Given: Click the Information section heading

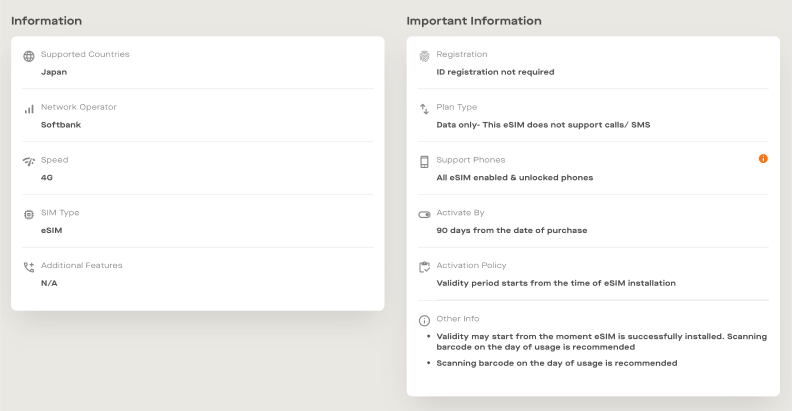Looking at the screenshot, I should 46,21.
